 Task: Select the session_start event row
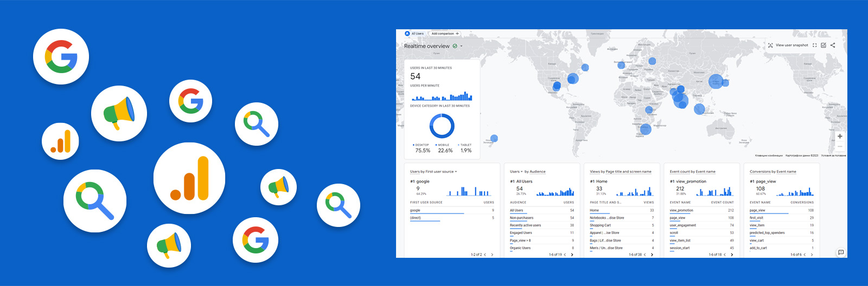[x=701, y=249]
